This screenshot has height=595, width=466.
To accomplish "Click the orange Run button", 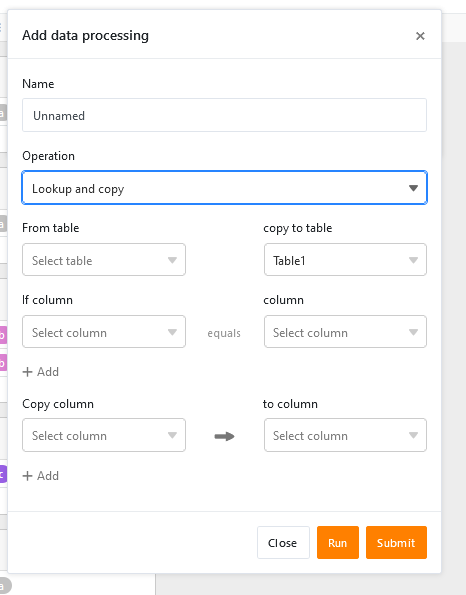I will tap(338, 543).
